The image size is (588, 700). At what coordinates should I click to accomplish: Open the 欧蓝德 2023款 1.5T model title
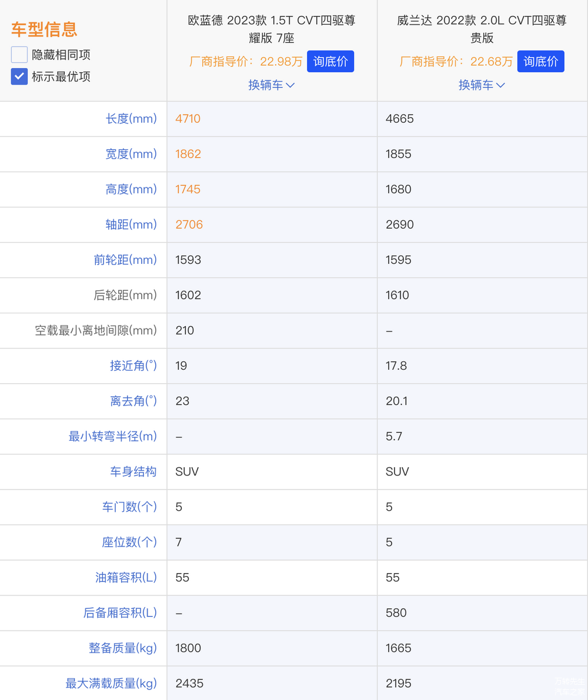coord(272,29)
